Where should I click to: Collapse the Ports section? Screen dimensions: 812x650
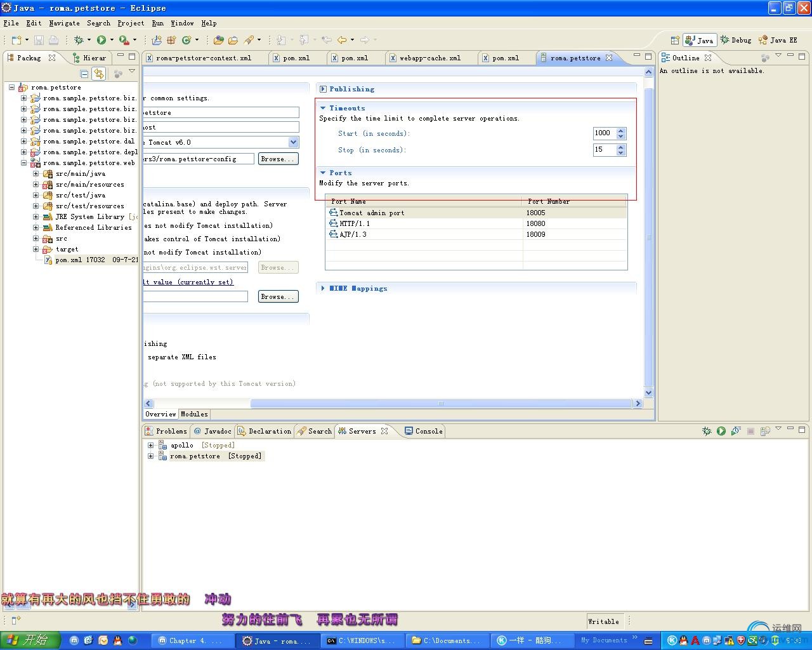click(x=323, y=173)
